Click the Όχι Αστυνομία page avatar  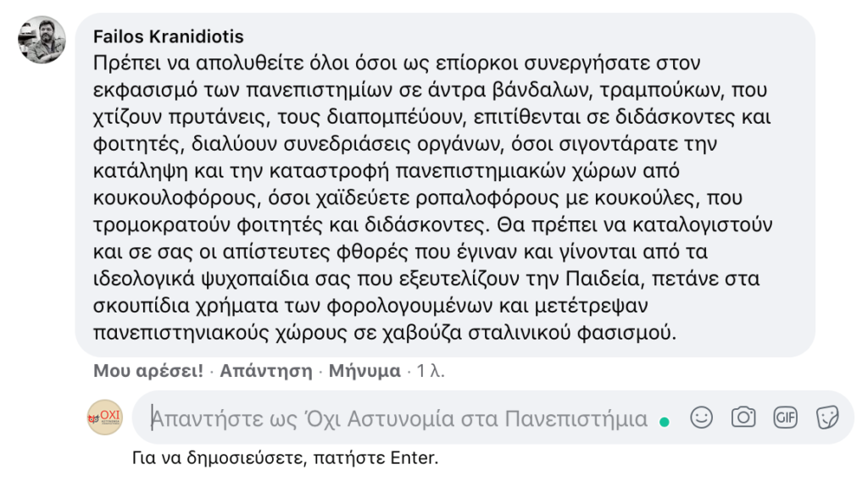(x=105, y=417)
